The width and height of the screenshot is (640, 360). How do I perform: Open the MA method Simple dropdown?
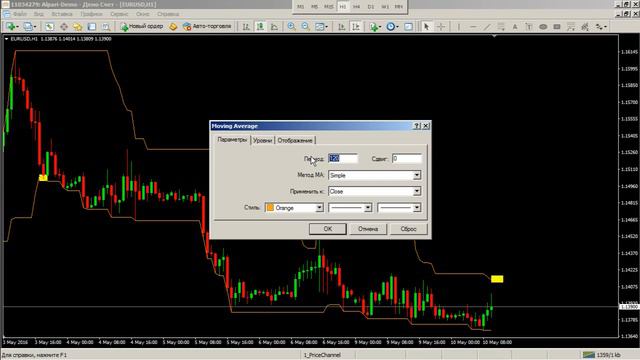(417, 175)
